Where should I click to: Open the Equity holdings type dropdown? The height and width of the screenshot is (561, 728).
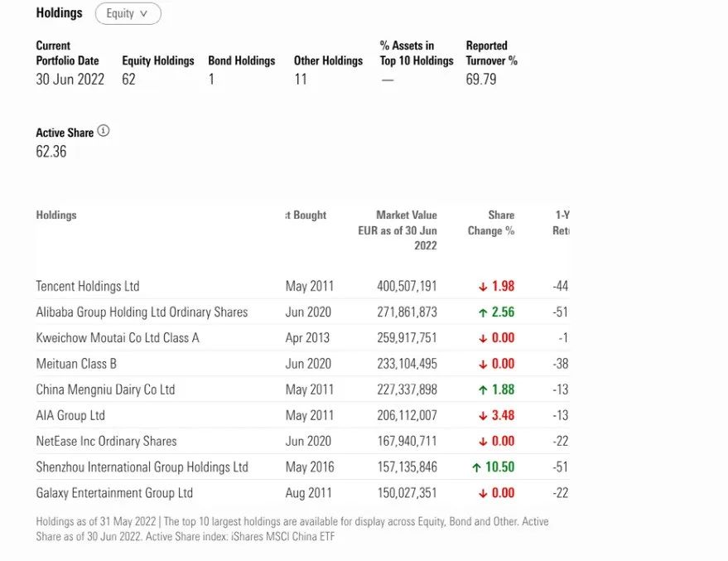(128, 13)
